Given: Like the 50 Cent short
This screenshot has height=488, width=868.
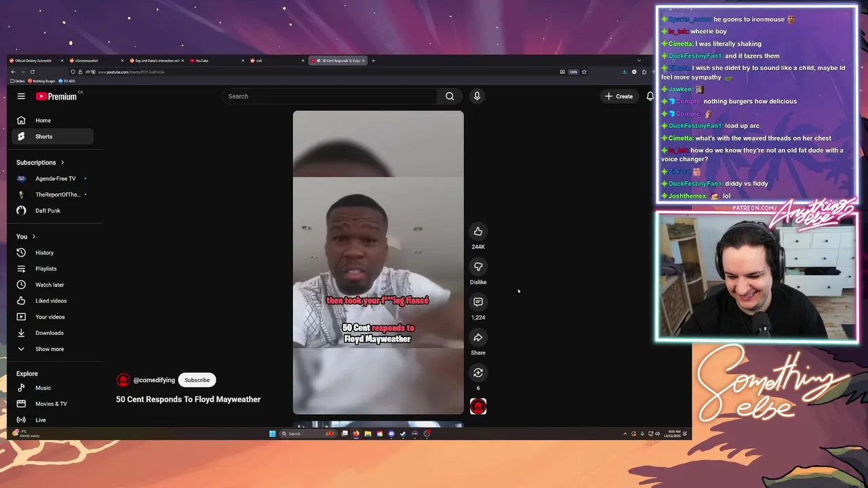Looking at the screenshot, I should pyautogui.click(x=478, y=231).
